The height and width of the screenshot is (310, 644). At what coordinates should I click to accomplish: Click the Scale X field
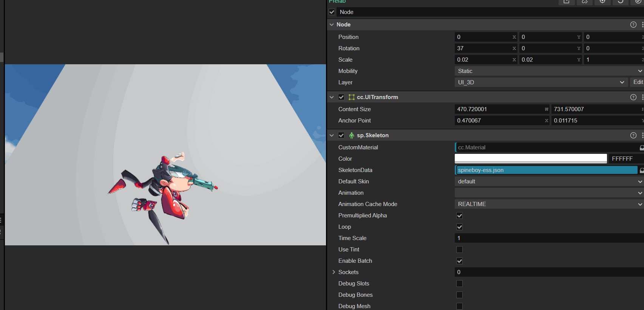pos(486,60)
